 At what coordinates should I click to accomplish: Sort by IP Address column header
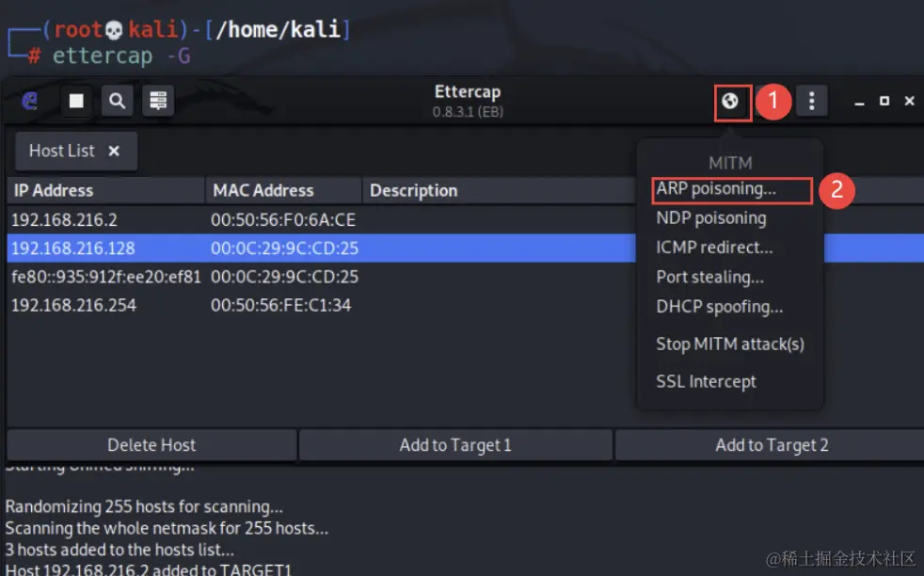point(106,190)
